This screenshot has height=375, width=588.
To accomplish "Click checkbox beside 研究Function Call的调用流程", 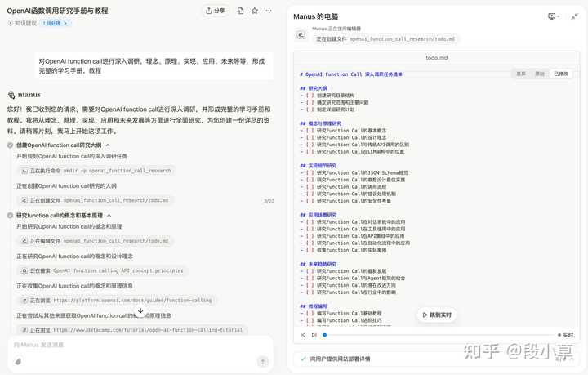I will pos(310,187).
